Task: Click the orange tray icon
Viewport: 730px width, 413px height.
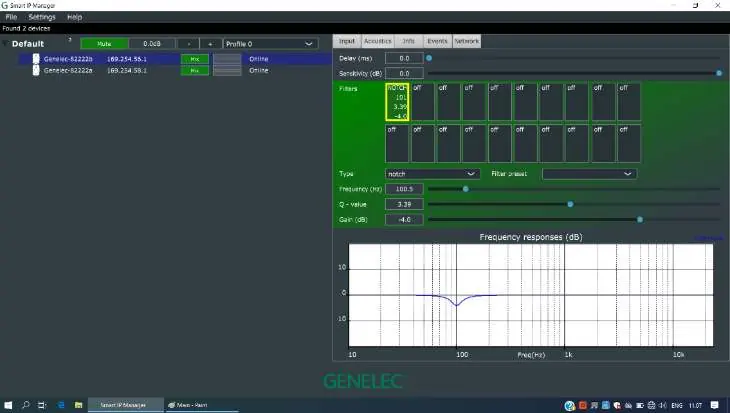Action: click(582, 406)
